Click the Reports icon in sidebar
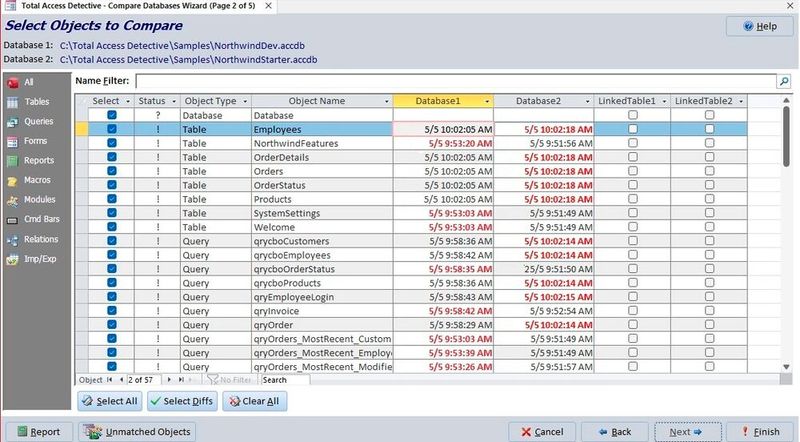Screen dimensions: 800x442 click(13, 161)
